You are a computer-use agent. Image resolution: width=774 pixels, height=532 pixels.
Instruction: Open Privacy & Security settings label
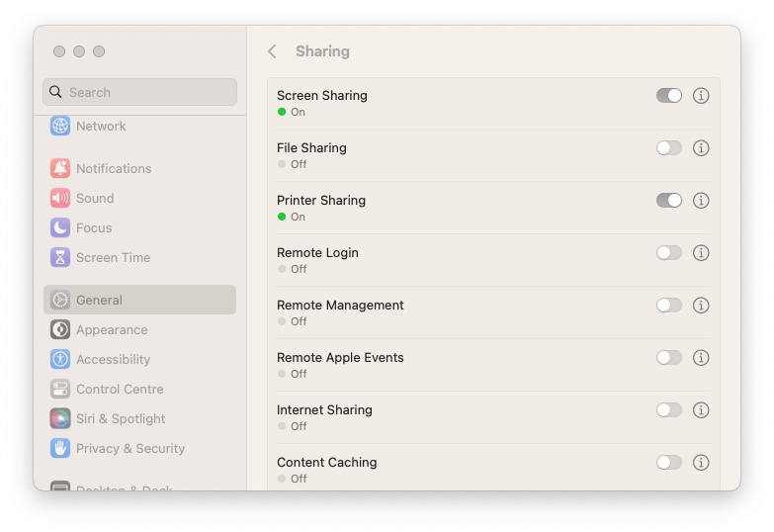pos(130,448)
